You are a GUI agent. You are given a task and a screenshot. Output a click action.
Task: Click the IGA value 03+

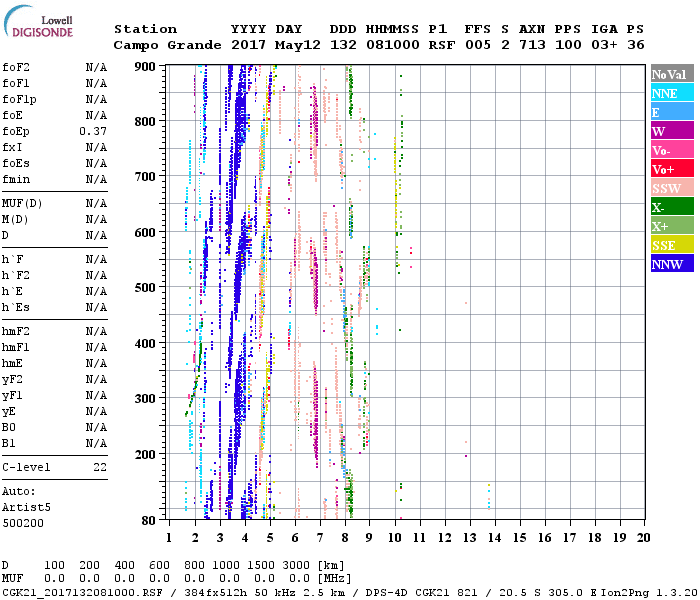(604, 45)
